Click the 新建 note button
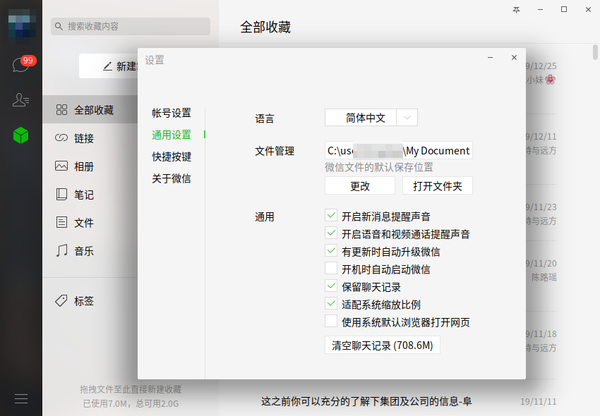 coord(109,66)
